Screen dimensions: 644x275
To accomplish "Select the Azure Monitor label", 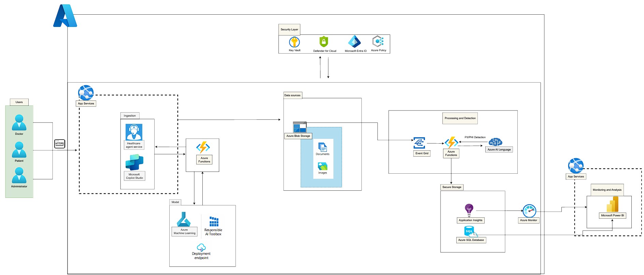I will click(x=529, y=220).
